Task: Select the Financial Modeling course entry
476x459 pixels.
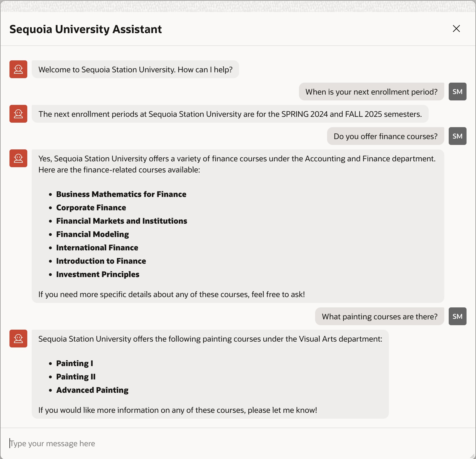Action: (93, 234)
